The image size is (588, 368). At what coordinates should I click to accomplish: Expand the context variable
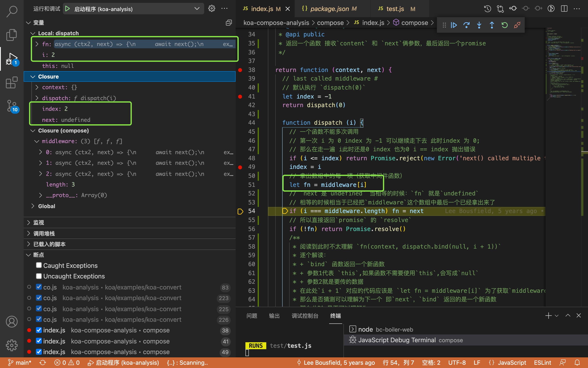(x=37, y=87)
